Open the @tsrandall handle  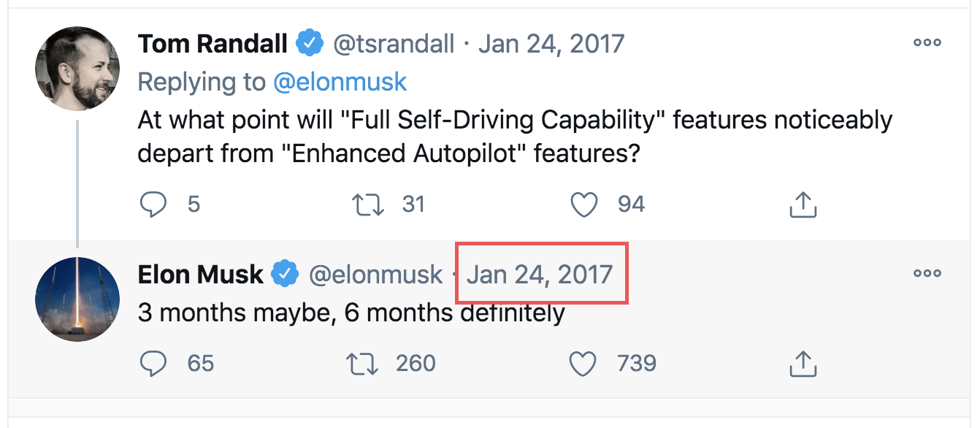pos(394,44)
